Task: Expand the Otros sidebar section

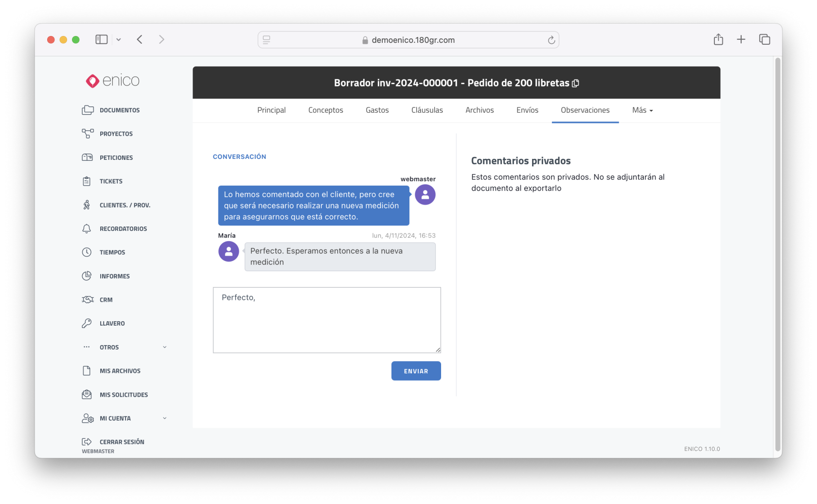Action: pos(164,347)
